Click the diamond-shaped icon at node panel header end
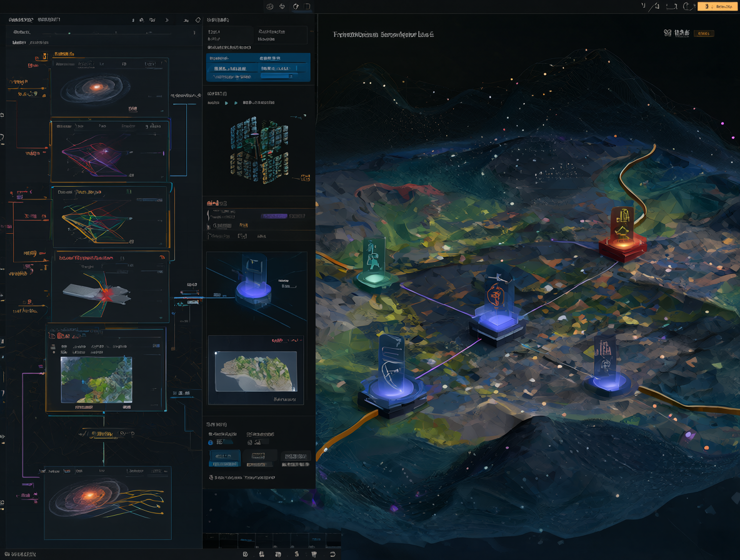This screenshot has height=560, width=740. tap(197, 20)
